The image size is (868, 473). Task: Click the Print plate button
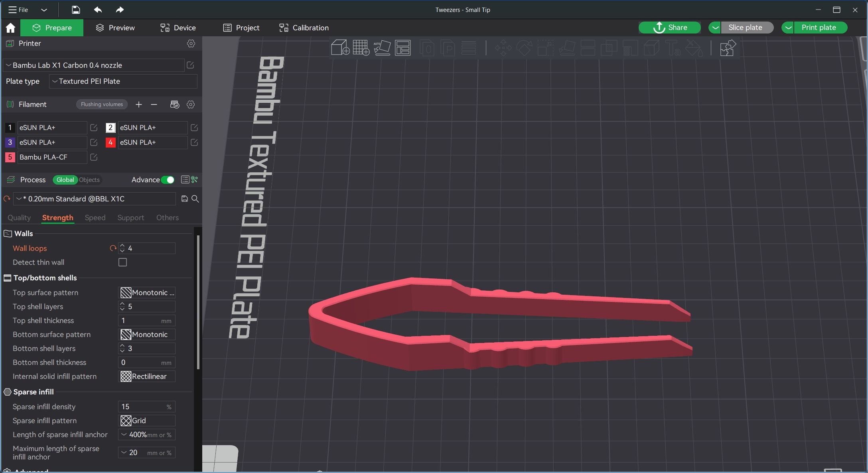point(821,28)
